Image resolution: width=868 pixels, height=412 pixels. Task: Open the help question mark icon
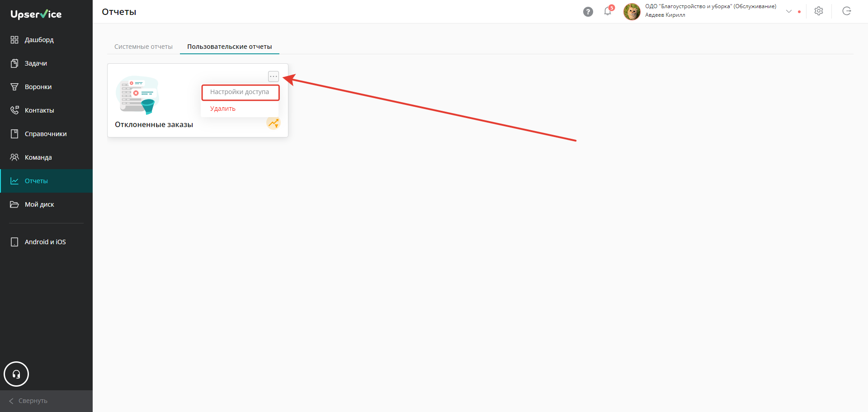tap(588, 12)
